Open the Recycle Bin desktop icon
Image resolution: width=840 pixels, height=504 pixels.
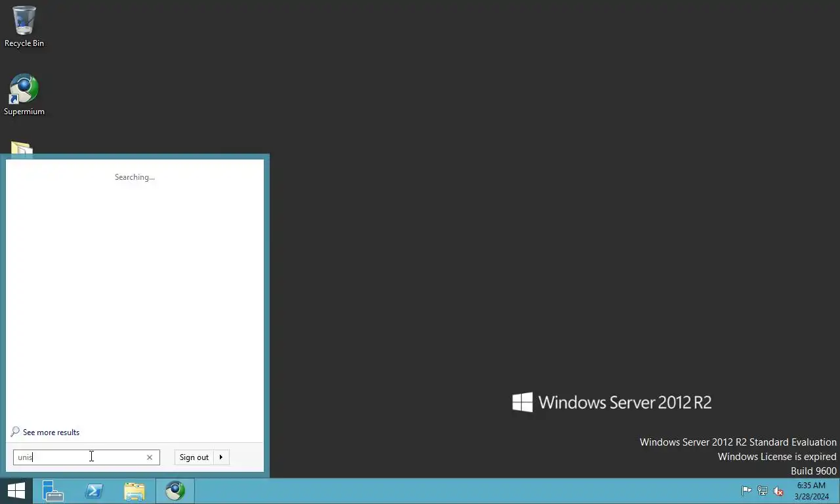[x=24, y=27]
